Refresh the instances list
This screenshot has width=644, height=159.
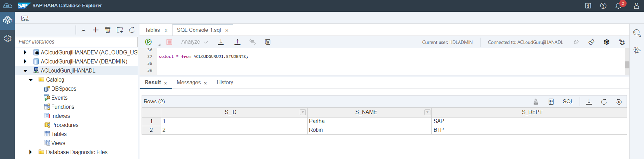pos(132,30)
